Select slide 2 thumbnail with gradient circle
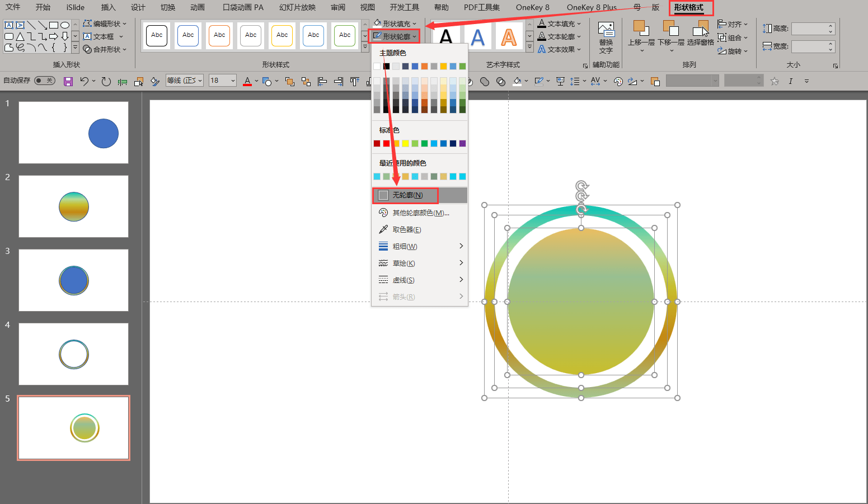868x504 pixels. (x=73, y=206)
